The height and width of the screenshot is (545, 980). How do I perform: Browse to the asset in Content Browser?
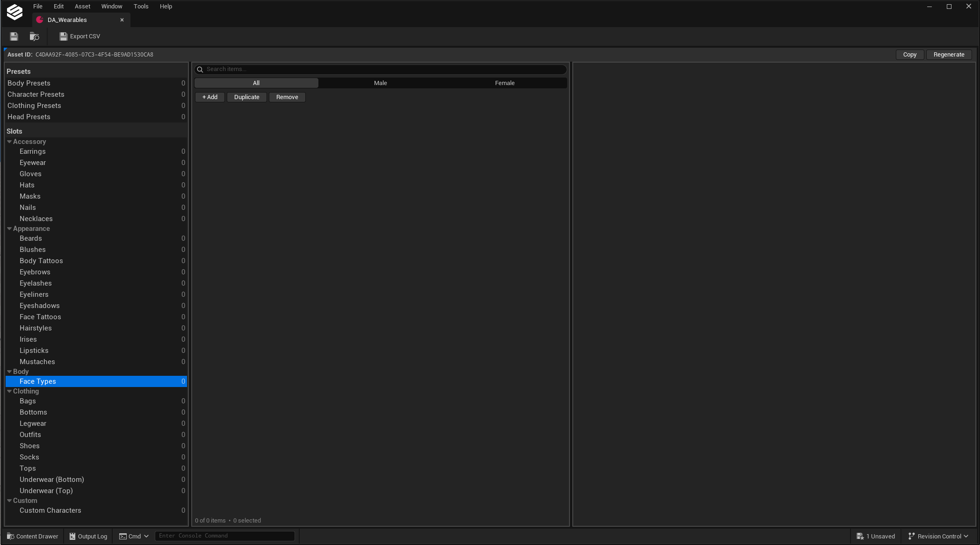coord(35,36)
